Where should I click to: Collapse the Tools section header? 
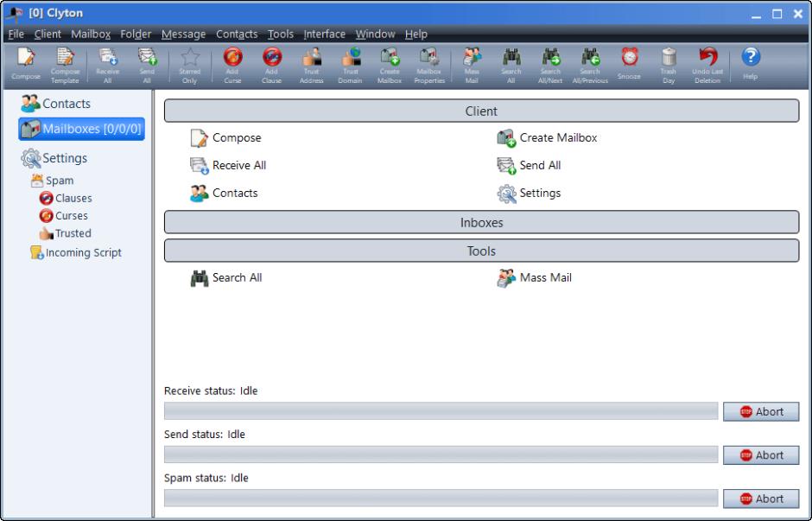[481, 251]
